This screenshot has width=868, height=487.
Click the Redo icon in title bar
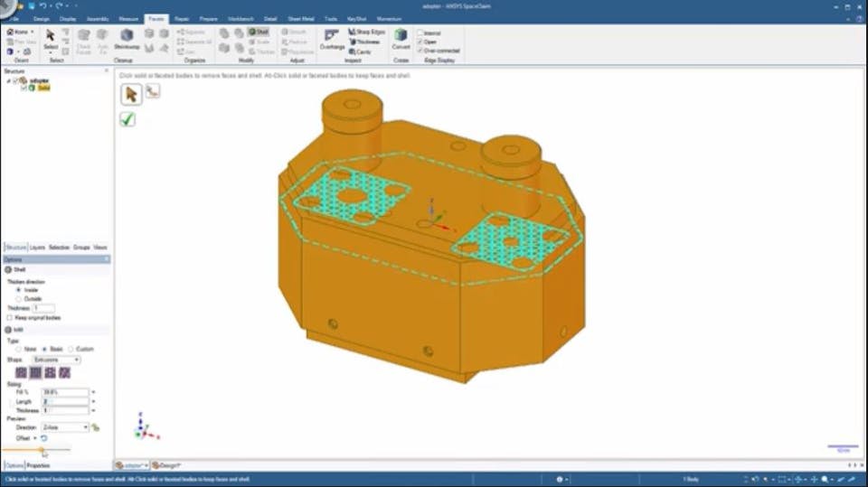tap(59, 6)
